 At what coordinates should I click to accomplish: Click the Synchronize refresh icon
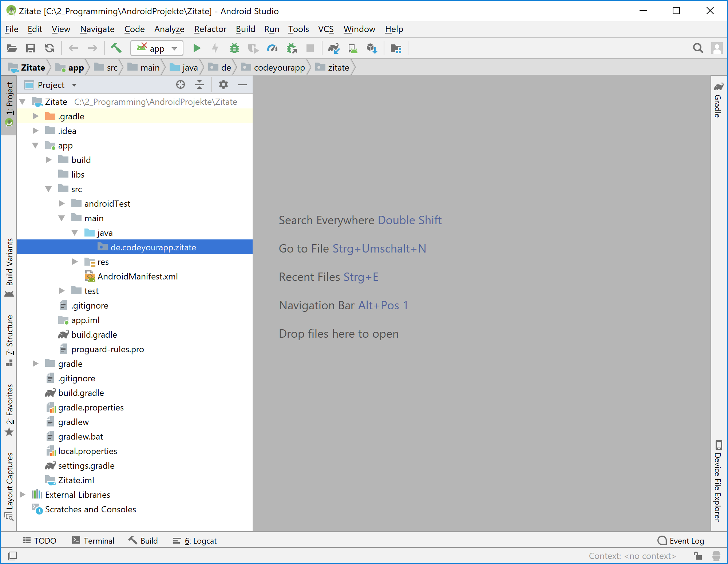(x=50, y=48)
